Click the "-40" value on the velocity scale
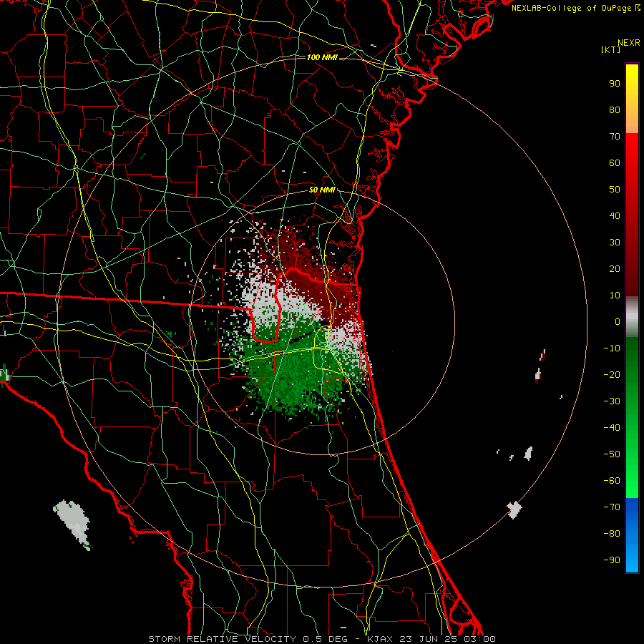 click(x=612, y=428)
